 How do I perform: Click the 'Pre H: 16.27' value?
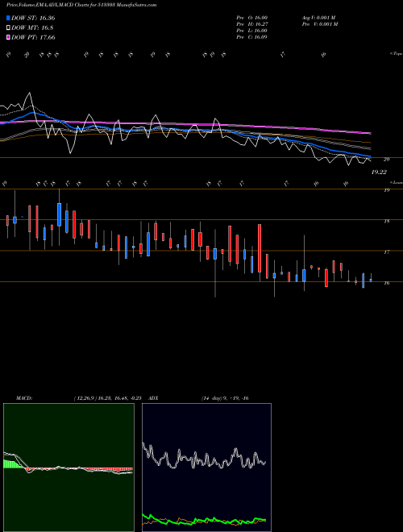click(251, 24)
